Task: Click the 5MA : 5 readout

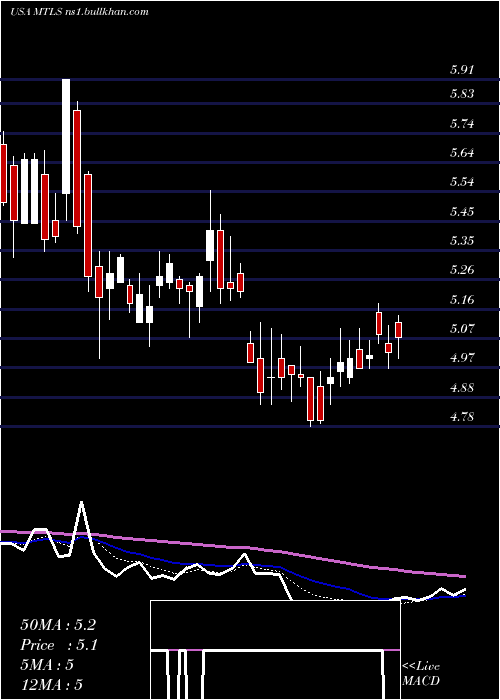Action: click(x=47, y=665)
